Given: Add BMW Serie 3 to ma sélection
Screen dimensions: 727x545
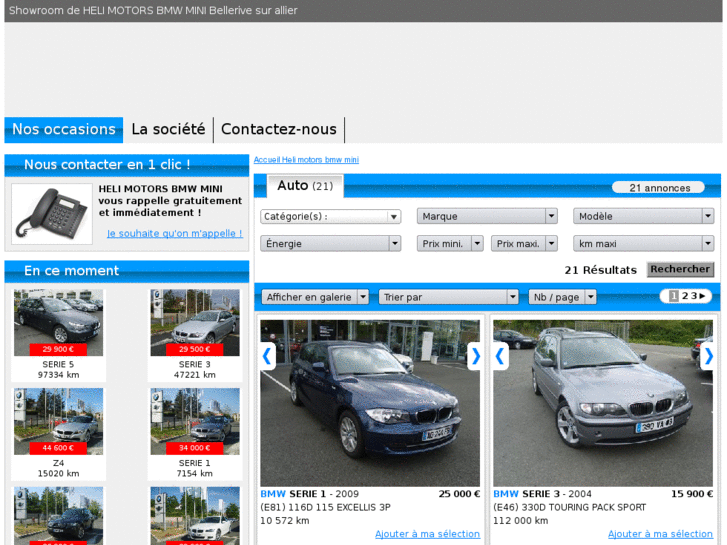Looking at the screenshot, I should coord(660,534).
